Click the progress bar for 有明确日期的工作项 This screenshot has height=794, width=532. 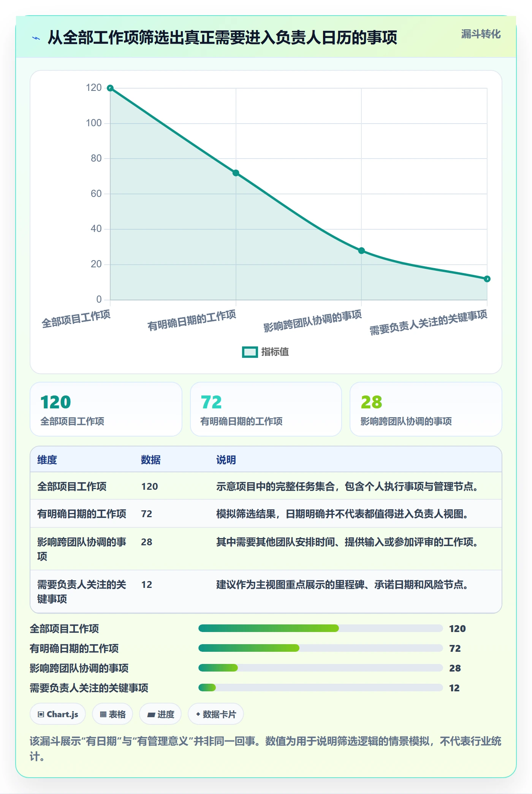[320, 648]
